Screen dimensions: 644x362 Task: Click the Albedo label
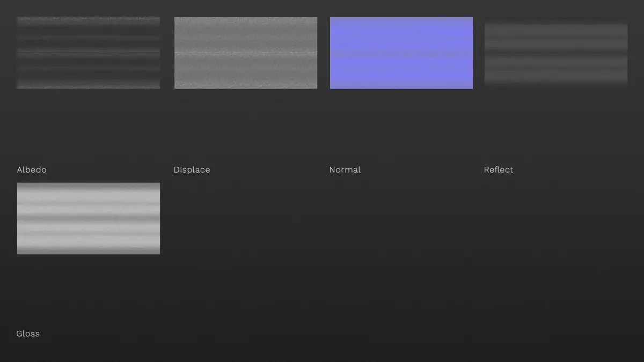pyautogui.click(x=32, y=169)
